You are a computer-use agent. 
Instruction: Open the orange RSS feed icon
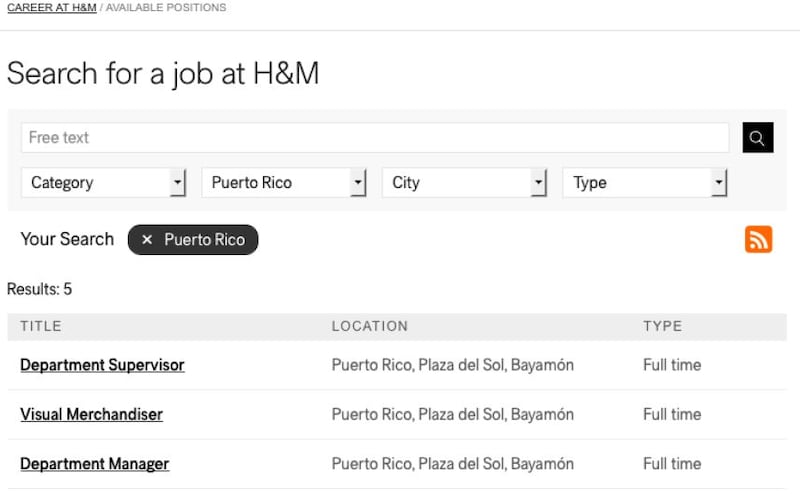click(x=758, y=239)
